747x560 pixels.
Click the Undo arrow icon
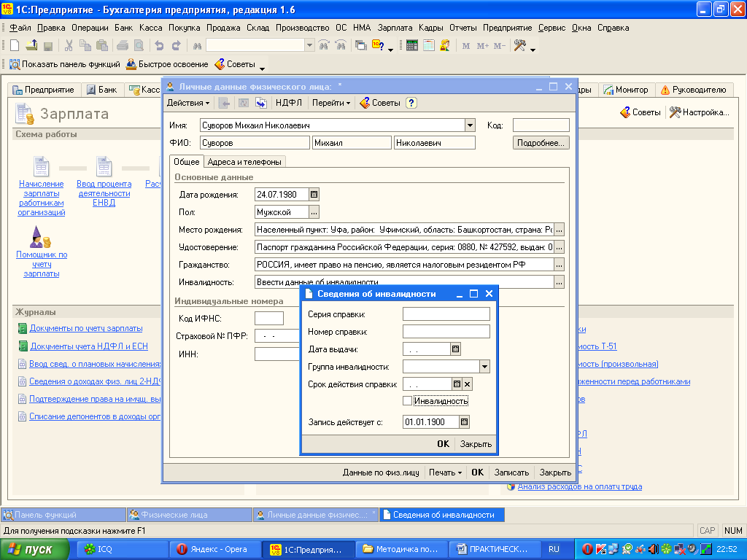coord(159,46)
